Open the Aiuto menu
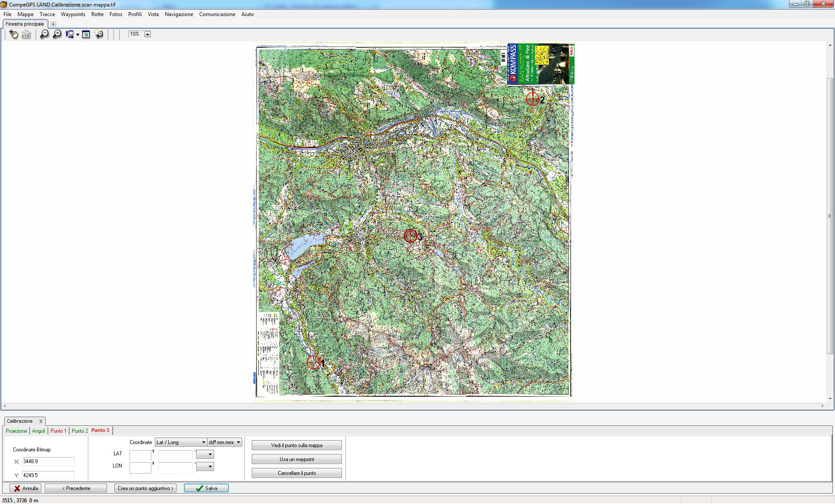Image resolution: width=835 pixels, height=504 pixels. pyautogui.click(x=247, y=14)
